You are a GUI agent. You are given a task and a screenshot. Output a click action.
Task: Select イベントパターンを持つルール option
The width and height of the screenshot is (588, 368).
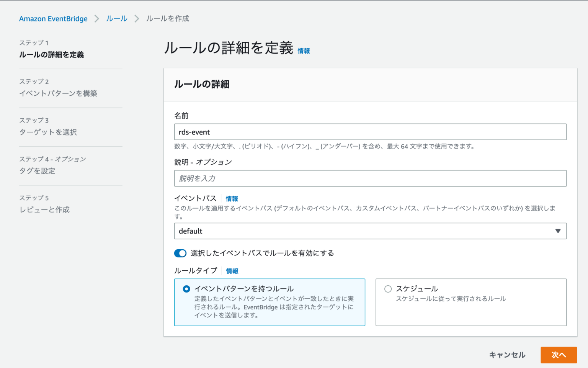186,289
